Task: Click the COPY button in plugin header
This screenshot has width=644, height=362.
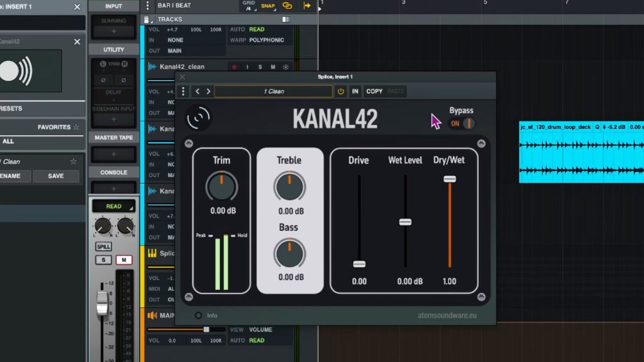Action: click(x=374, y=91)
